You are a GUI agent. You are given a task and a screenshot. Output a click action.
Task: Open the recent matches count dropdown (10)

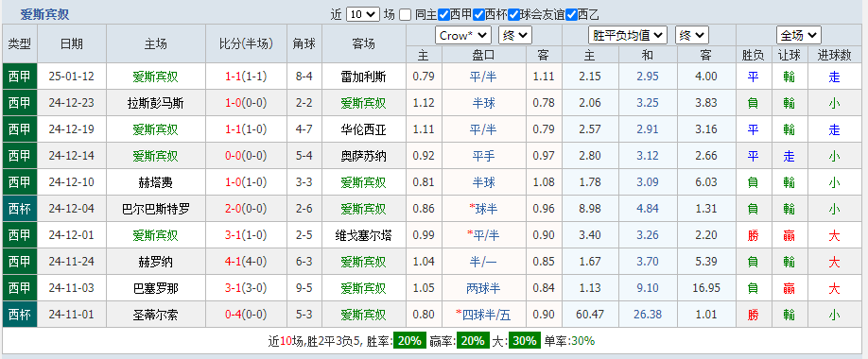click(363, 14)
